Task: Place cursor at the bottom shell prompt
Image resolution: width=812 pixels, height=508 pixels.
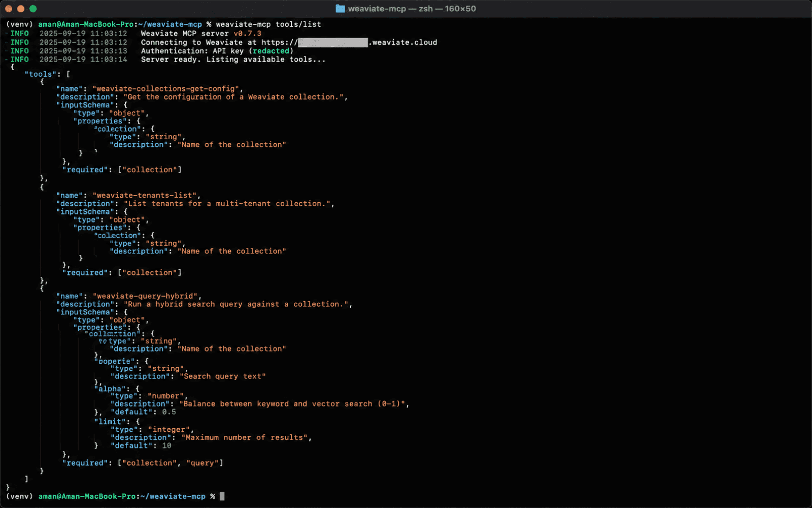Action: pyautogui.click(x=222, y=496)
